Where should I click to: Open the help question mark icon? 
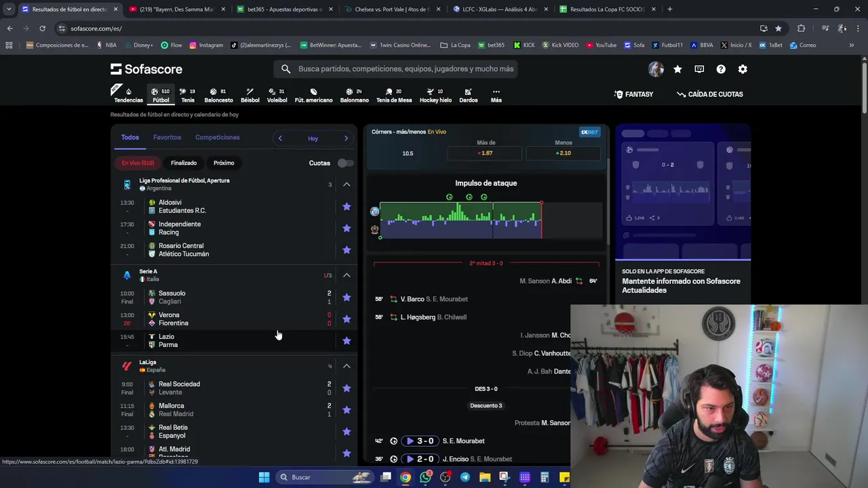(x=721, y=69)
